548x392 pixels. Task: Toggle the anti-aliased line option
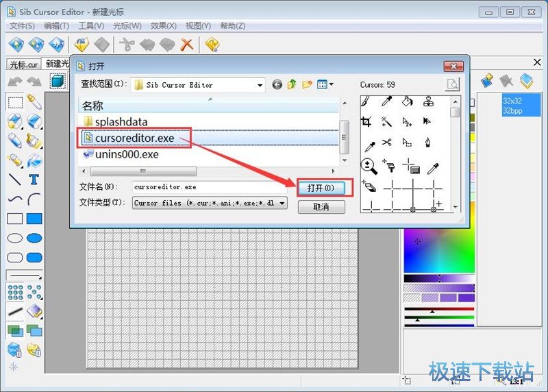click(15, 311)
